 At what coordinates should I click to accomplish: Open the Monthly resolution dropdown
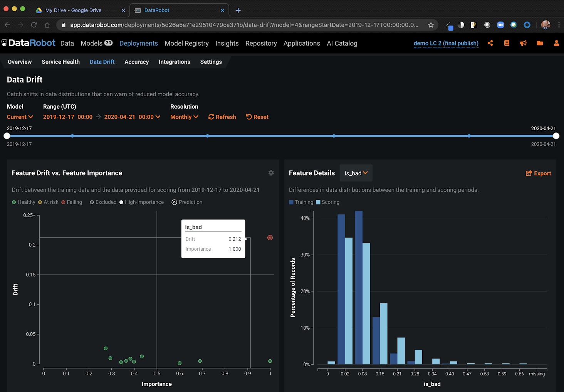184,117
